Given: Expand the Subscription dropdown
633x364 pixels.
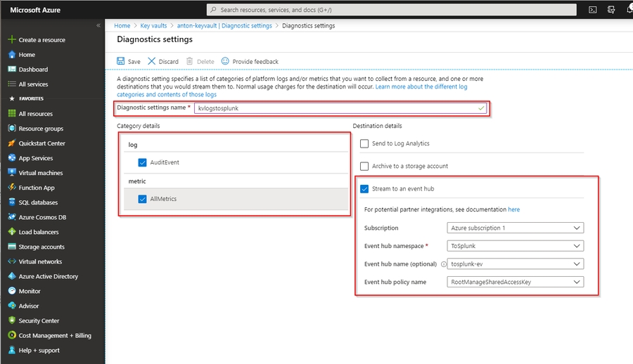Looking at the screenshot, I should coord(515,228).
